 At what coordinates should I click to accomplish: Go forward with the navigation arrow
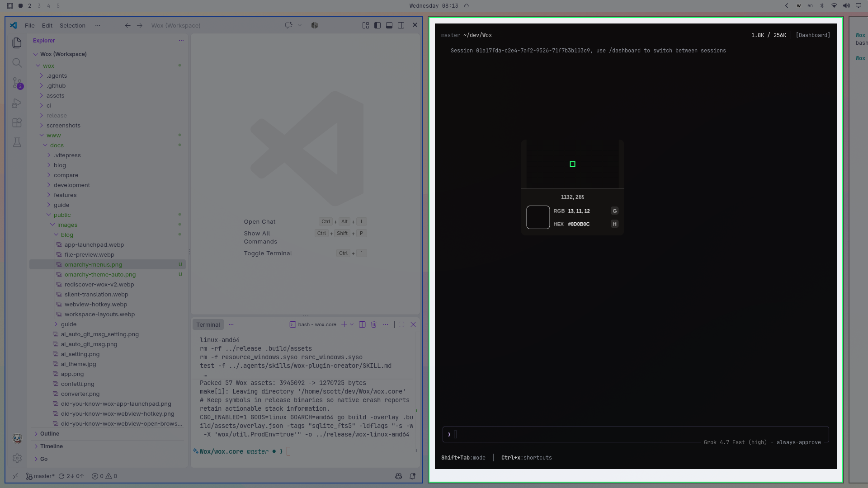point(140,25)
